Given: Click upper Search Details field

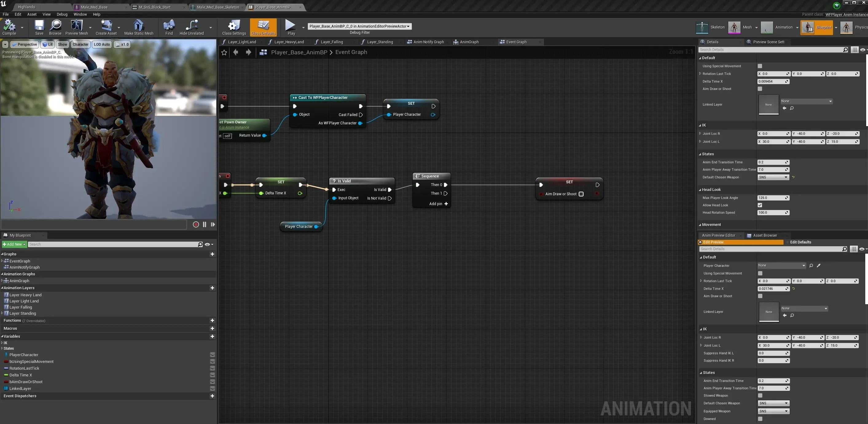Looking at the screenshot, I should point(773,50).
